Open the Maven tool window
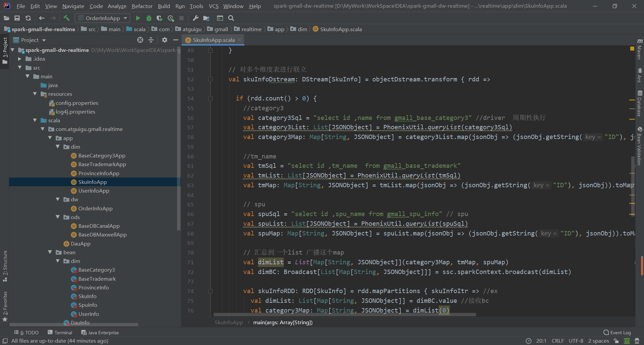Screen dimensions: 644x345 point(640,49)
